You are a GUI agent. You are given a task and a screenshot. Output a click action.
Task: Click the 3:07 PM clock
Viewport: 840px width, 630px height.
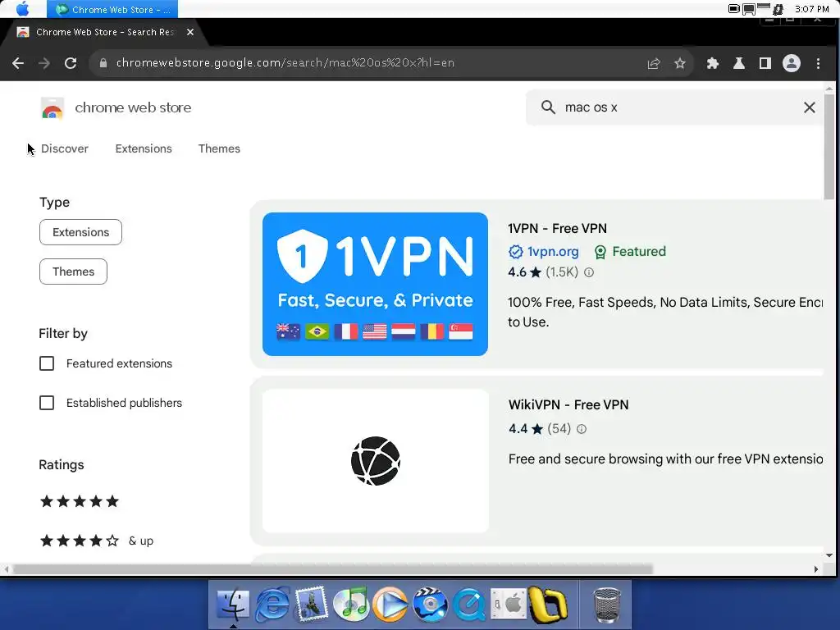[811, 8]
